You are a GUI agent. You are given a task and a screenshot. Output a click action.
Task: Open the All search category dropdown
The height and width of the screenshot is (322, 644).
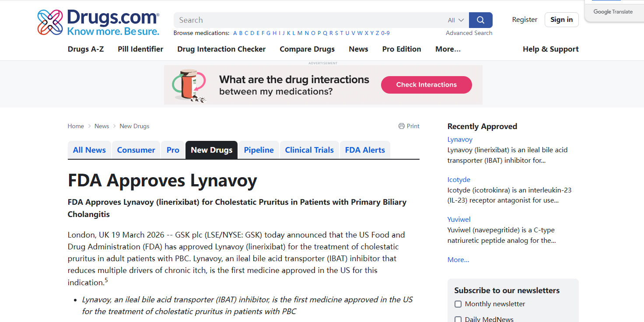pos(455,20)
